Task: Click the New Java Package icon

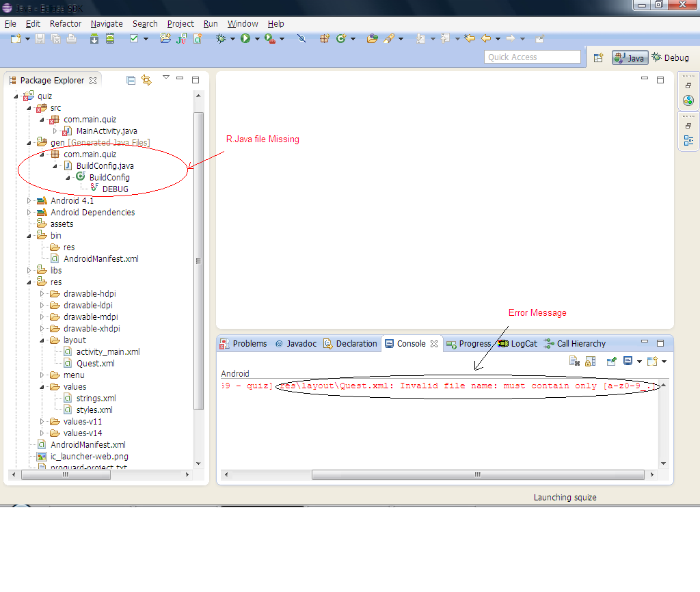Action: tap(325, 39)
